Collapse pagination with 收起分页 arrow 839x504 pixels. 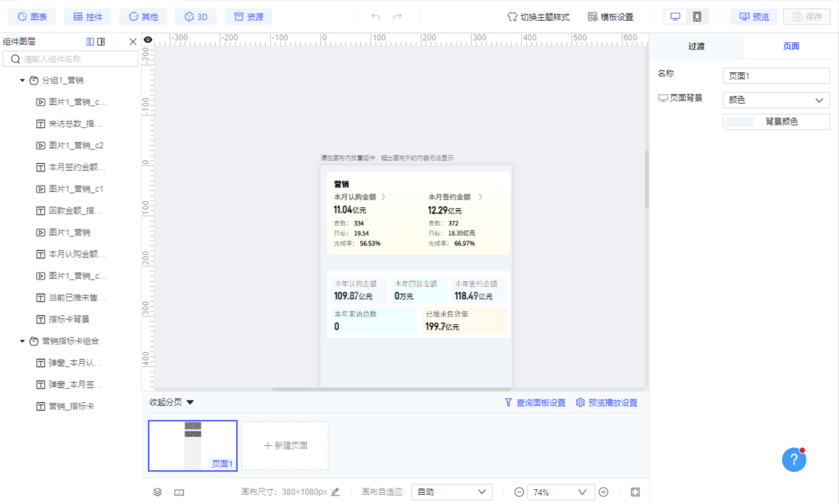pos(190,402)
